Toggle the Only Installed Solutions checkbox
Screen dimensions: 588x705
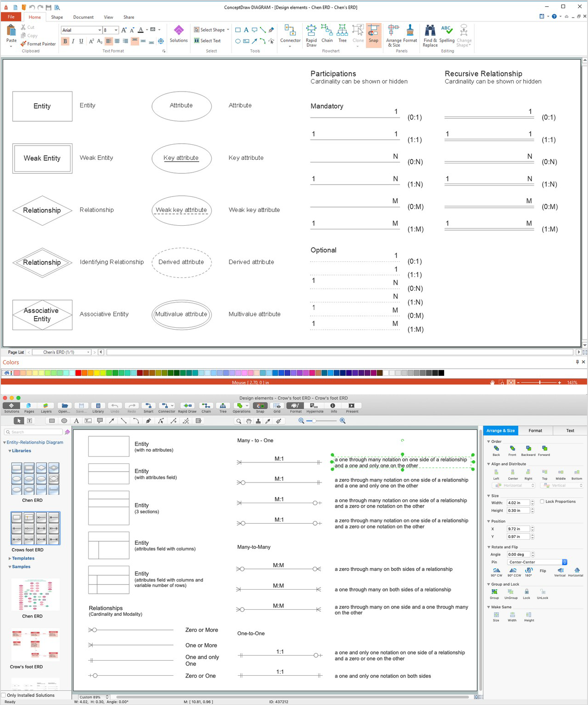tap(4, 695)
